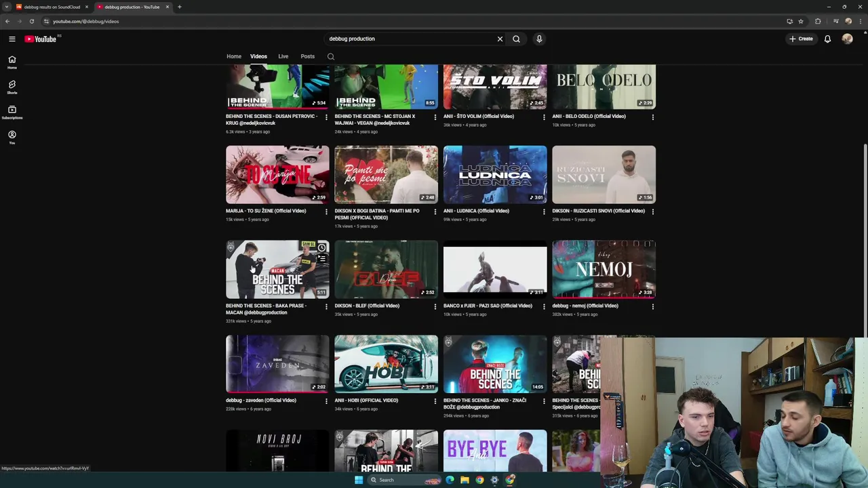Switch to the channel Home tab

(x=234, y=56)
